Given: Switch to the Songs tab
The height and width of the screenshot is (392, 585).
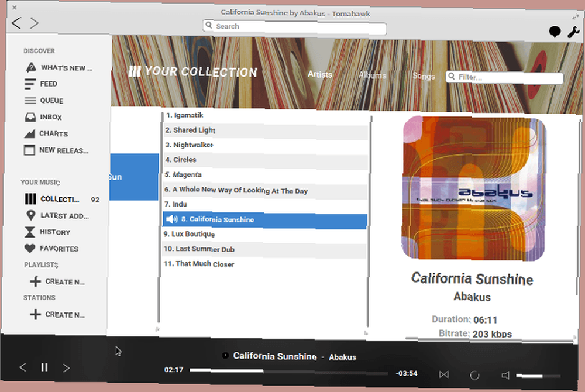Looking at the screenshot, I should [x=424, y=76].
